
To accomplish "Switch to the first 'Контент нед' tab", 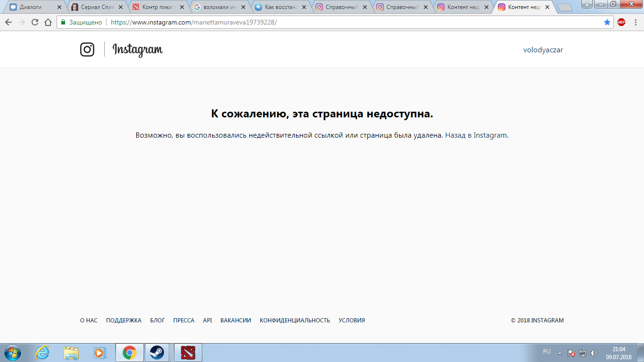I will (463, 7).
